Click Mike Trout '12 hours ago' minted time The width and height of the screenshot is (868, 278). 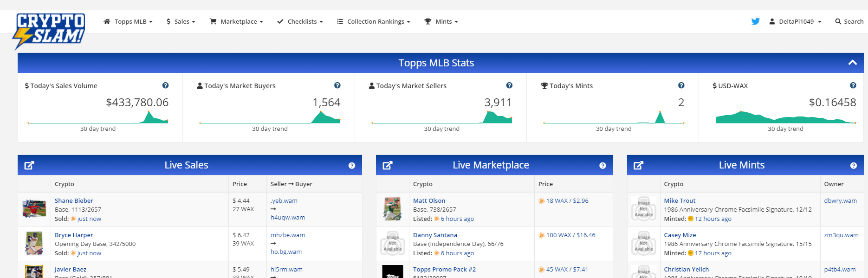tap(713, 219)
